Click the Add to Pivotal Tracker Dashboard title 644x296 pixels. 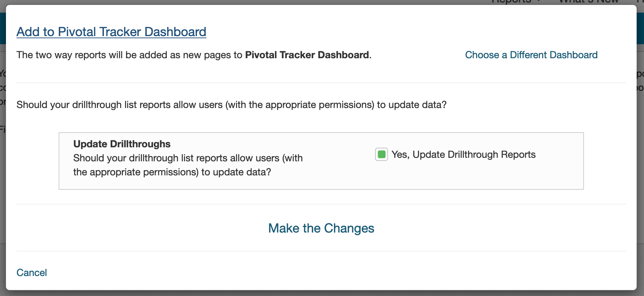point(111,32)
